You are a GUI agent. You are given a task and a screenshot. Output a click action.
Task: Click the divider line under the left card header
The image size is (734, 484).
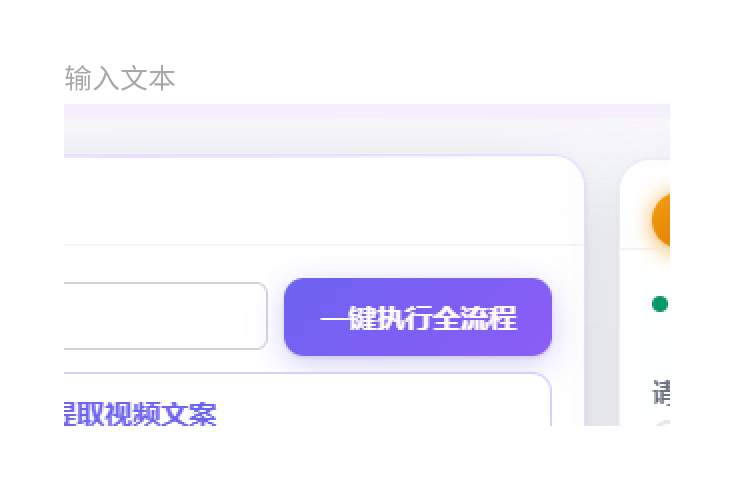coord(320,245)
